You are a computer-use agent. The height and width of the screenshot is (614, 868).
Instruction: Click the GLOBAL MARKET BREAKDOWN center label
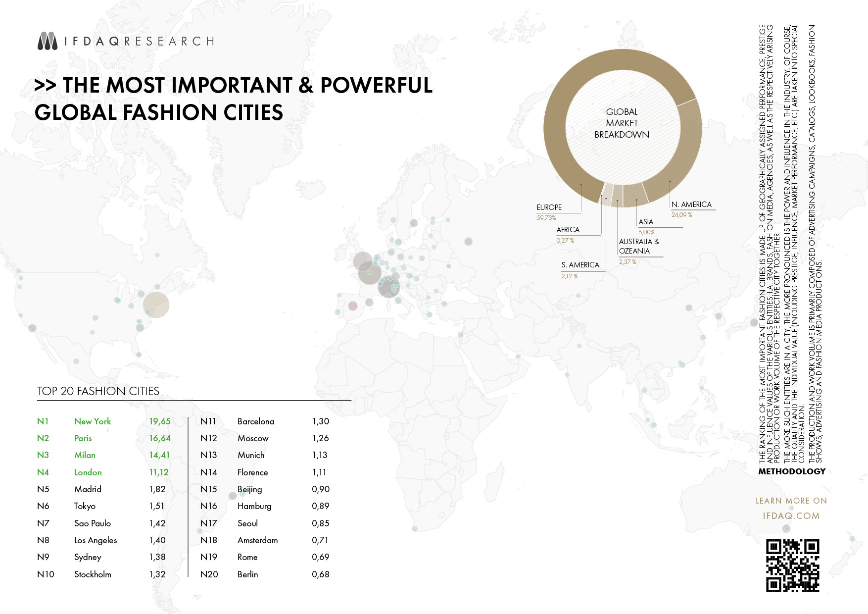coord(622,123)
